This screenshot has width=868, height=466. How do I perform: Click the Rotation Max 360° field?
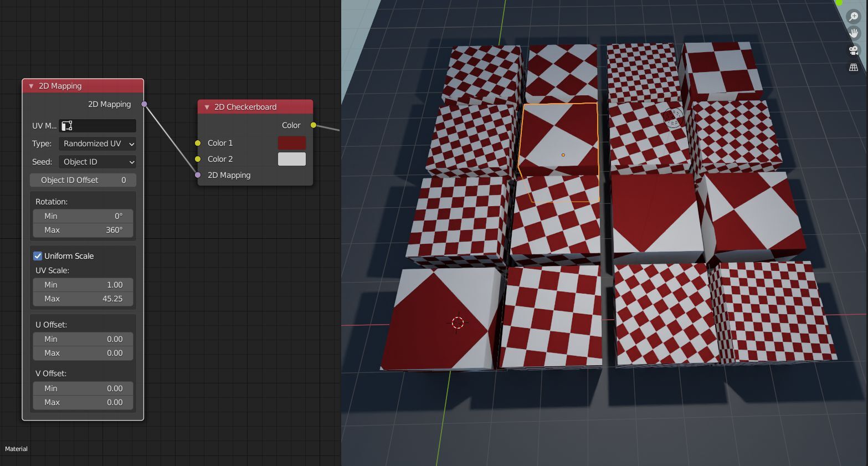[x=83, y=230]
